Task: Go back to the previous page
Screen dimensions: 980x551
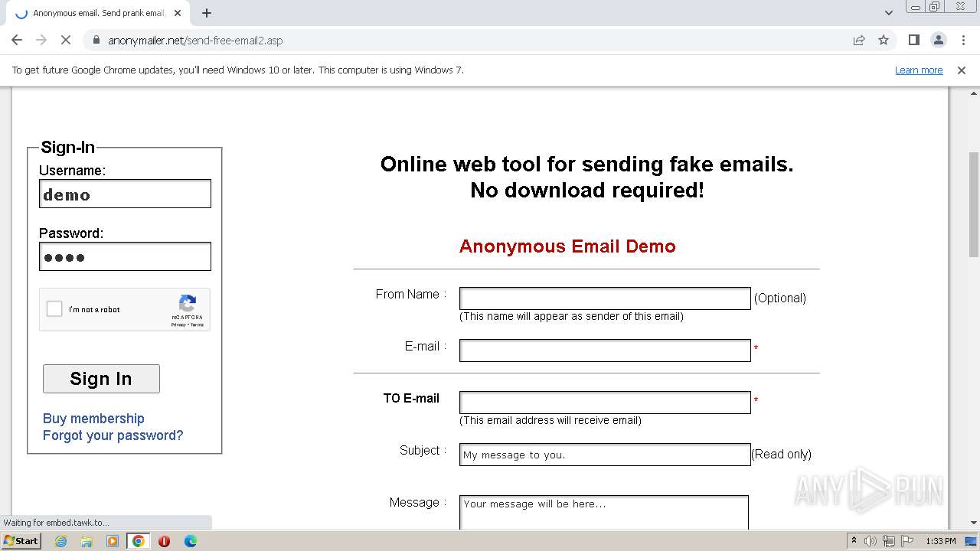Action: click(17, 40)
